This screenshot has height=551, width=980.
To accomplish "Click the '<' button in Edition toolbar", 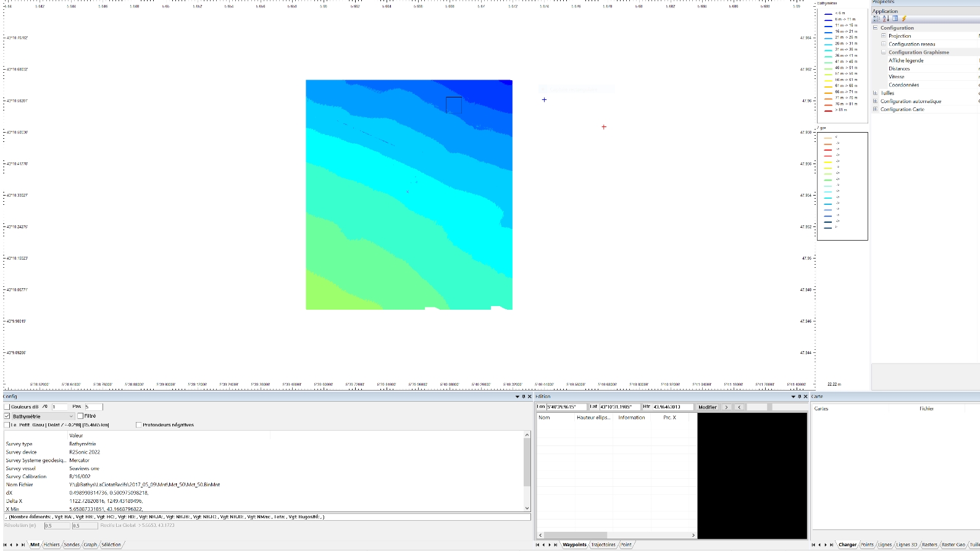I will pos(739,407).
